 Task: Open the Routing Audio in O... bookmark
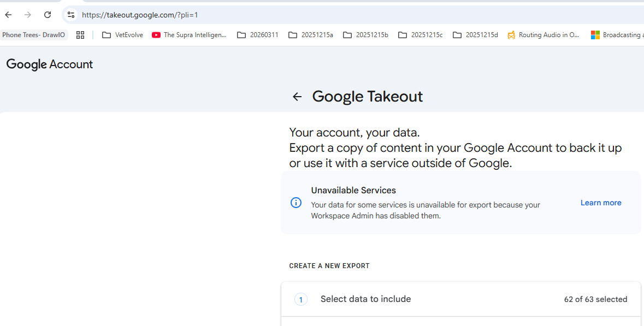click(x=543, y=35)
